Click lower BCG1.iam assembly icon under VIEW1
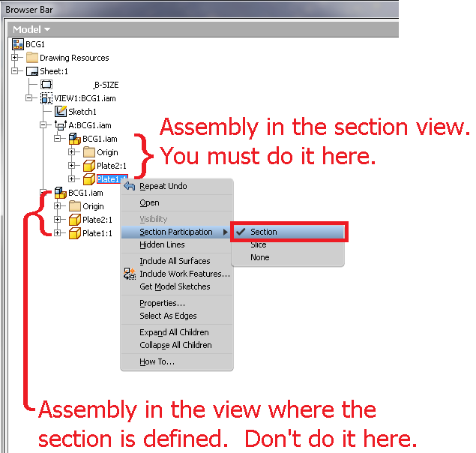 tap(61, 193)
